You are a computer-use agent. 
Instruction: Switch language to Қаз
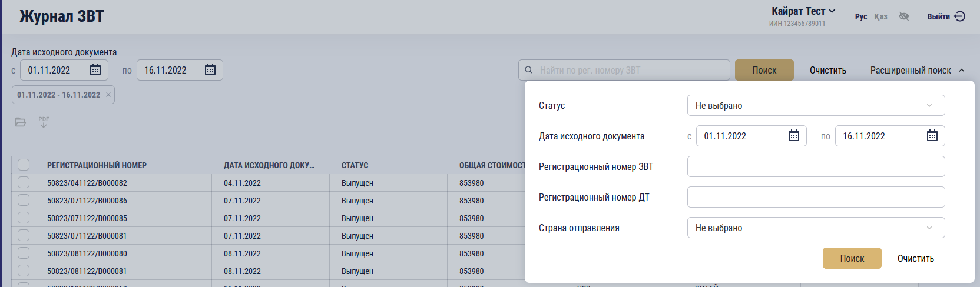pyautogui.click(x=880, y=16)
